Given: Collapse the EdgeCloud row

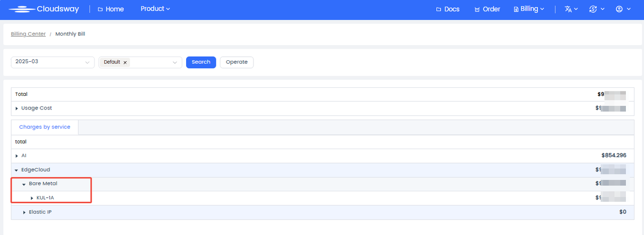Looking at the screenshot, I should click(x=17, y=170).
